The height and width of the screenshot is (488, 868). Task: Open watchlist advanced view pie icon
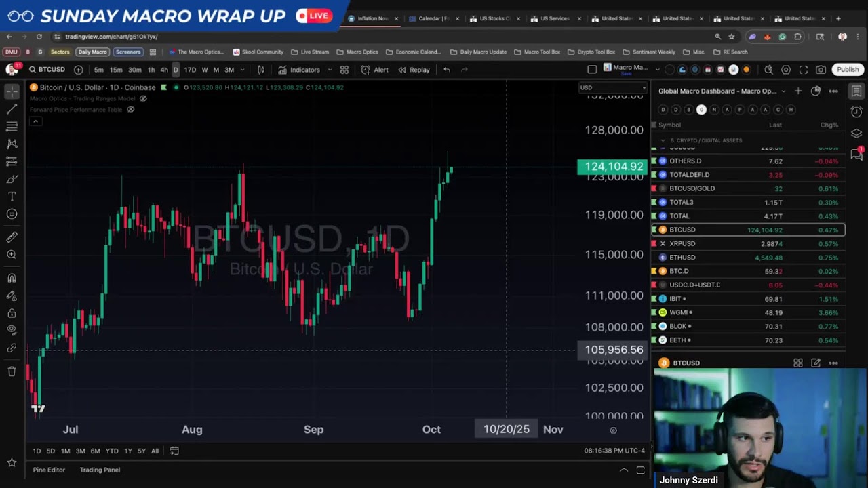[x=816, y=91]
